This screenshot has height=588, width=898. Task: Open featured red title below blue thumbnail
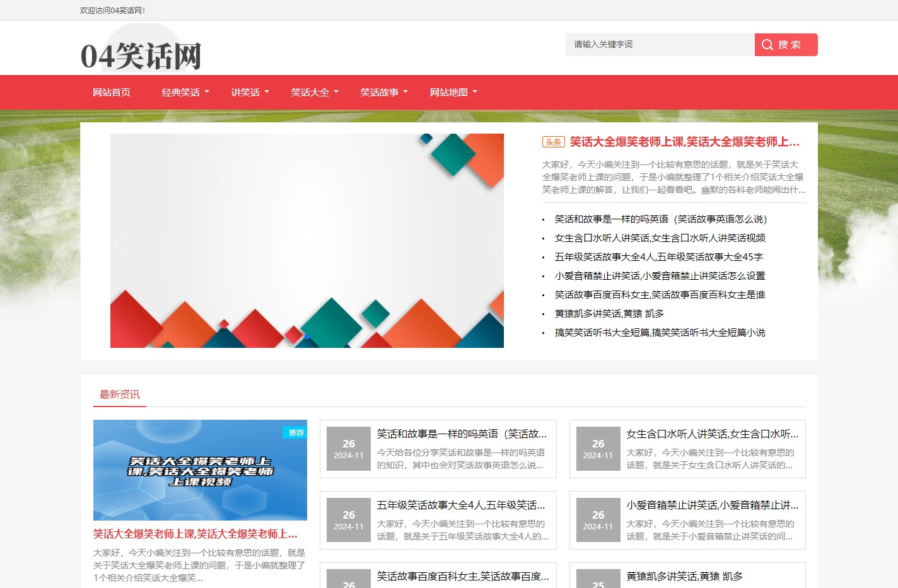195,534
